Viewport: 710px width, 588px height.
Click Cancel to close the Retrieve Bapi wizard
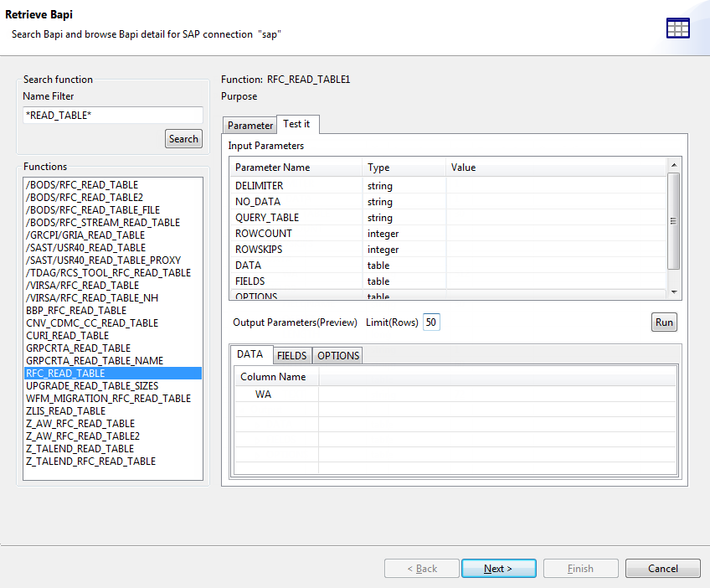coord(662,568)
